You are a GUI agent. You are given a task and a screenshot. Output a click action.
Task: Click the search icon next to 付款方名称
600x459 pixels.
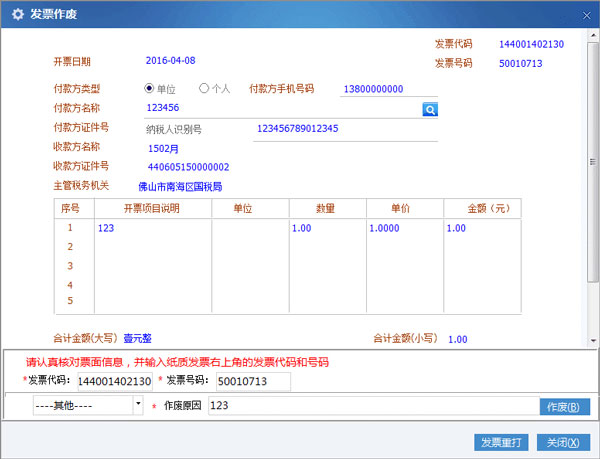tap(429, 108)
